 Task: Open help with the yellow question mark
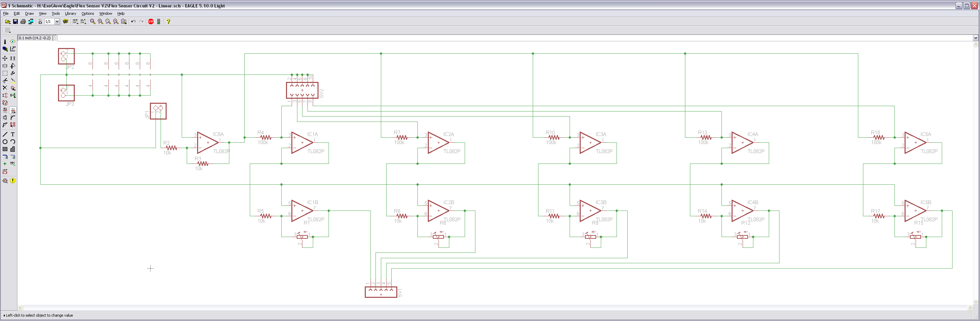(168, 22)
